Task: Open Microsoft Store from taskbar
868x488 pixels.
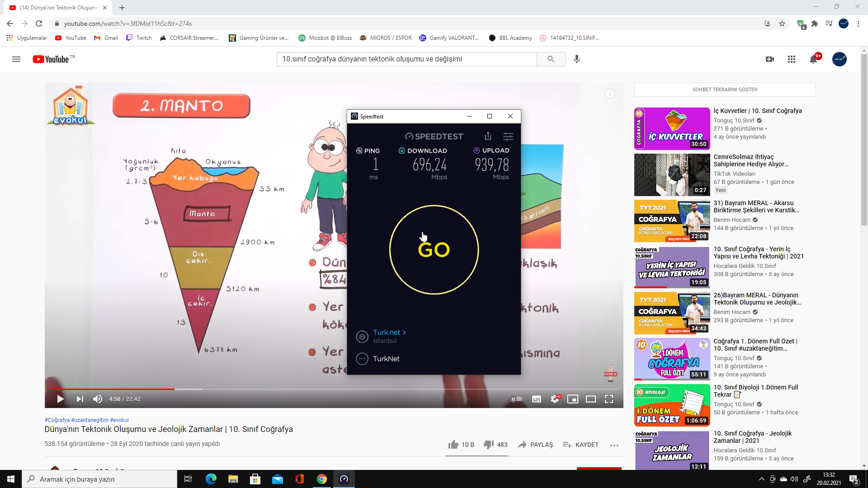Action: (255, 479)
